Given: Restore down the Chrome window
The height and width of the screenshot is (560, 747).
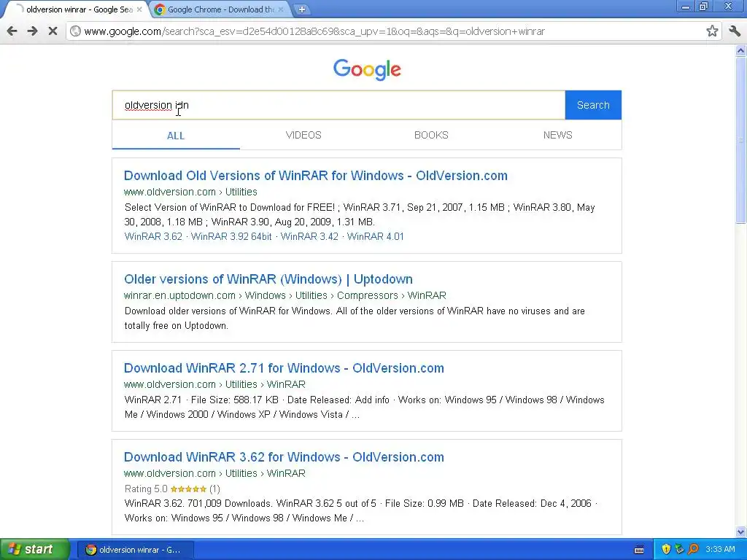Looking at the screenshot, I should 704,7.
